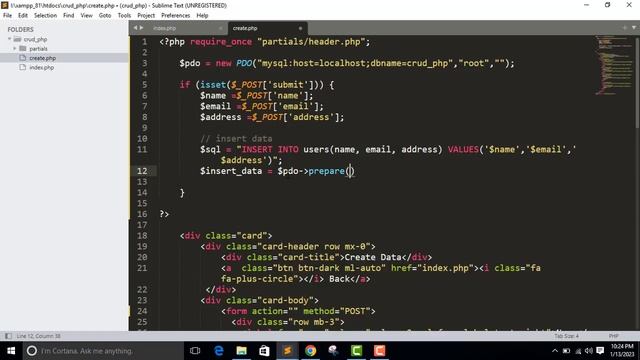Open the Action Center notifications icon
The height and width of the screenshot is (360, 640).
600,351
